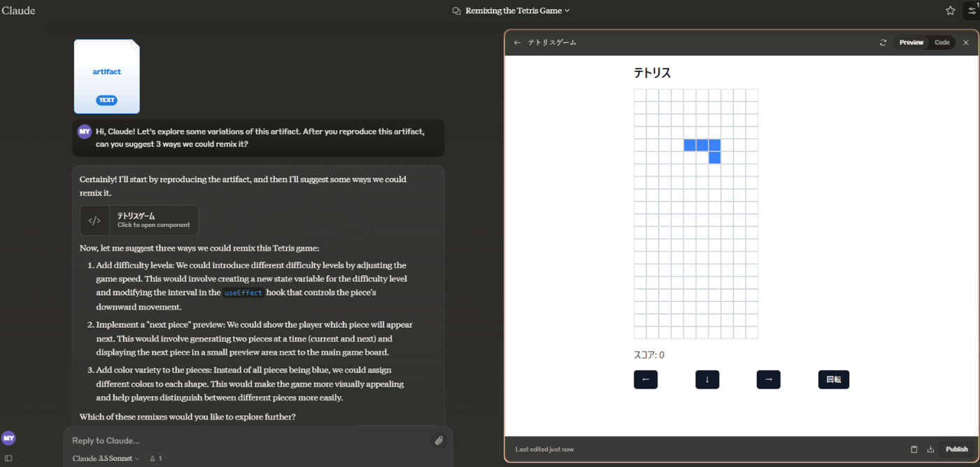Image resolution: width=980 pixels, height=467 pixels.
Task: Copy artifact contents to clipboard
Action: click(x=913, y=449)
